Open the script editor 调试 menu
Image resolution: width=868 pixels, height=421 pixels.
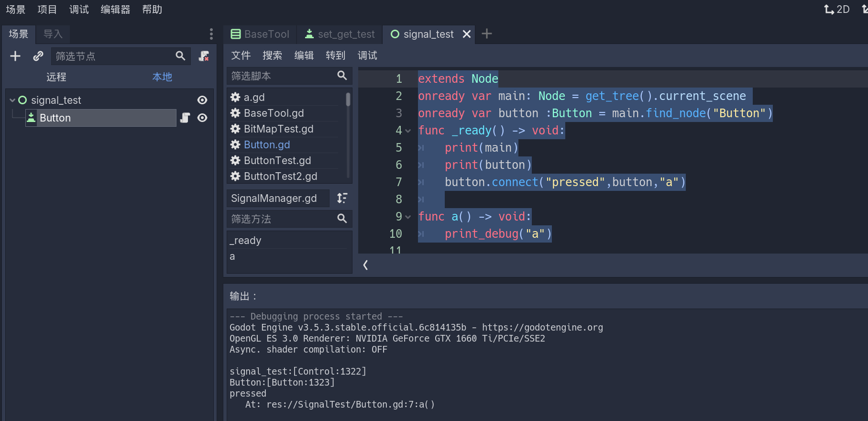(x=367, y=55)
